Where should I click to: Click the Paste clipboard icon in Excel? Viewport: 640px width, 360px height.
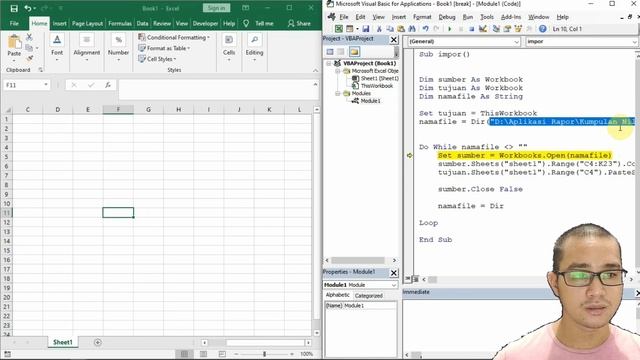click(x=14, y=42)
